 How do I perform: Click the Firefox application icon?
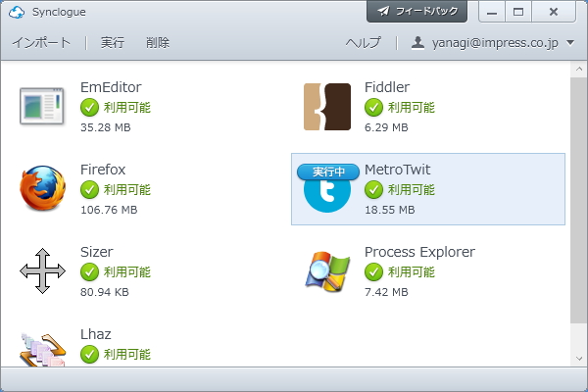[x=42, y=188]
